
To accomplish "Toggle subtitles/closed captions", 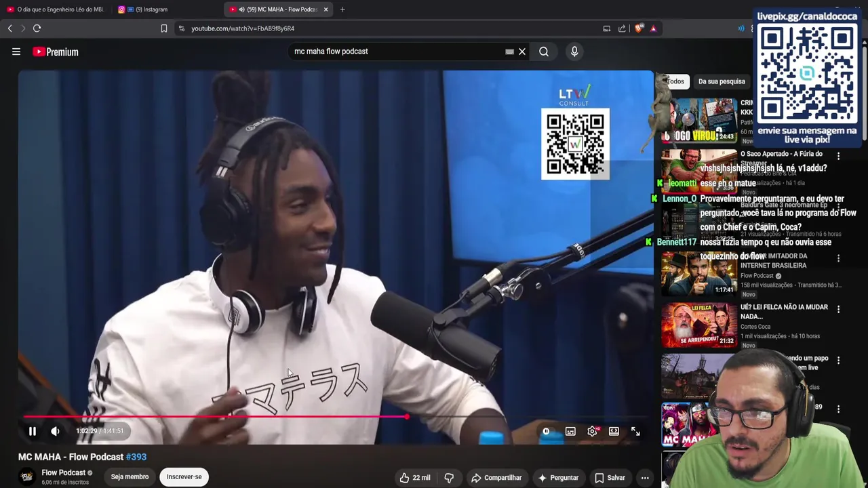I will [570, 431].
